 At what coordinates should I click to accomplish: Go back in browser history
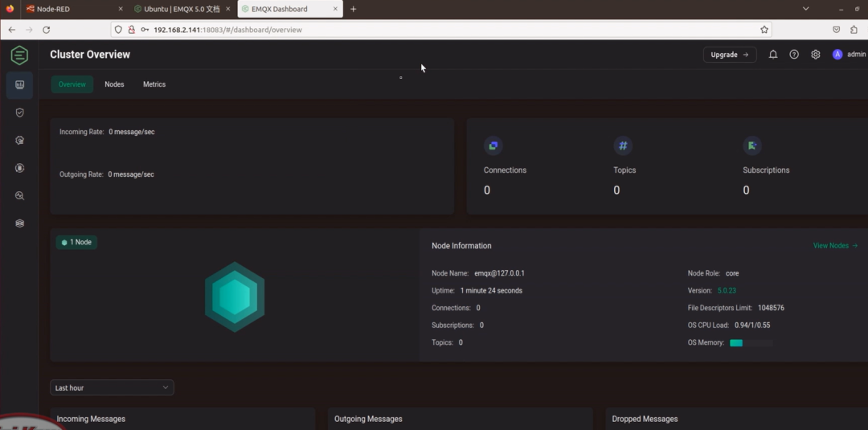pos(11,30)
